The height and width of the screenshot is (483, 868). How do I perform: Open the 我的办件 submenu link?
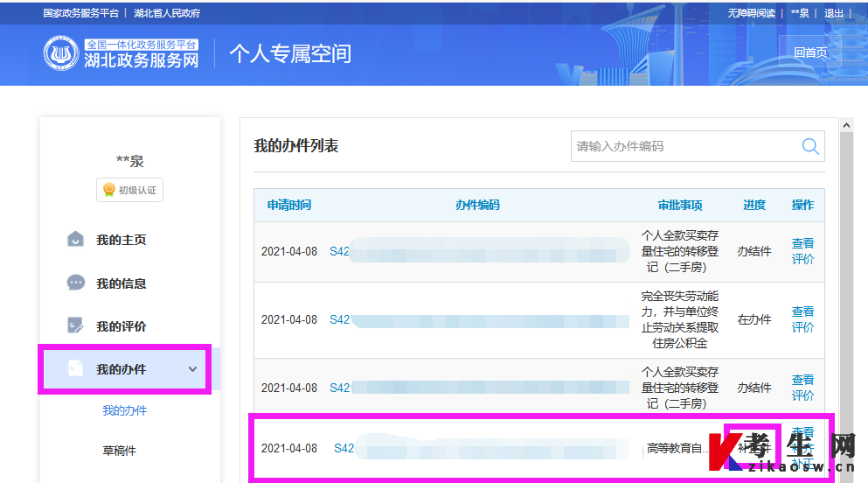[124, 410]
